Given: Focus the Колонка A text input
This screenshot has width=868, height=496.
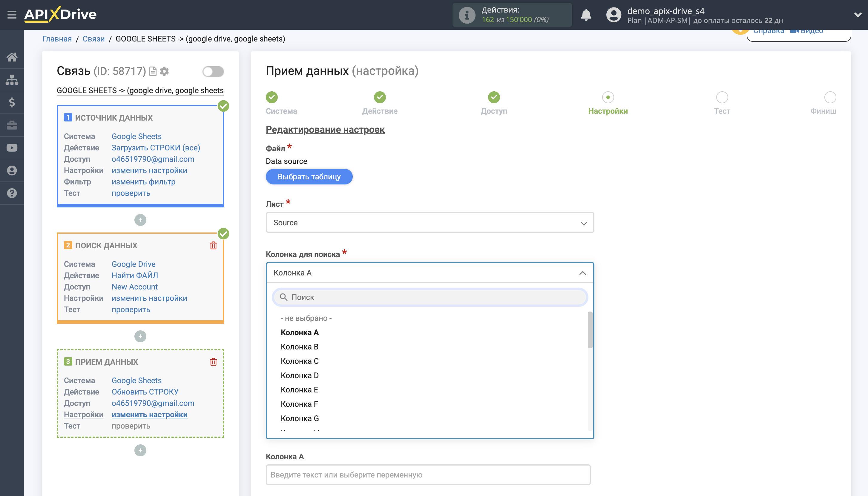Looking at the screenshot, I should point(428,475).
